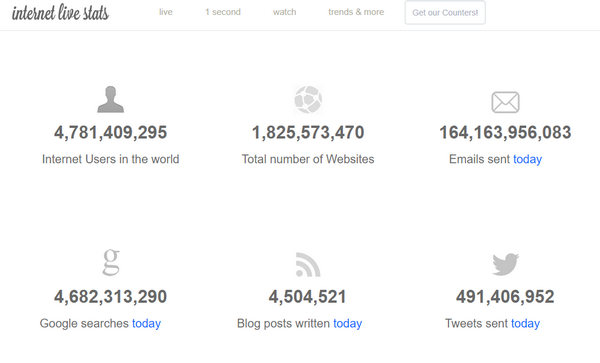This screenshot has height=363, width=600.
Task: Click the 4,504,521 Blog posts counter
Action: click(x=308, y=297)
